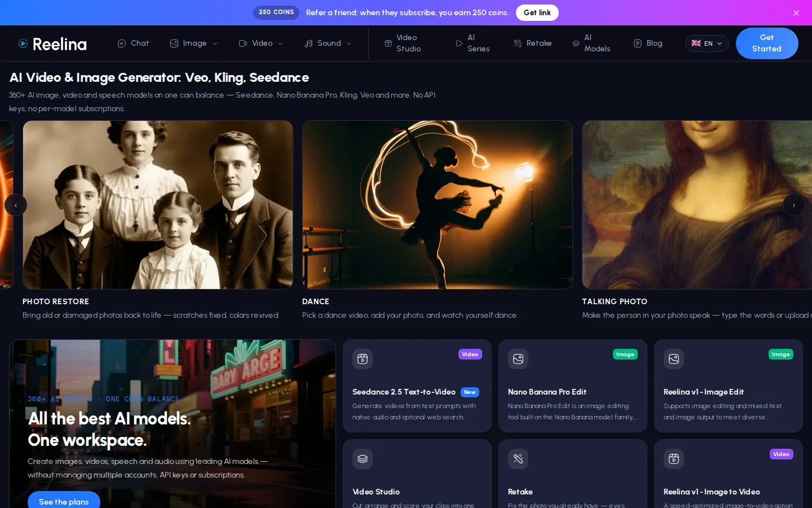This screenshot has height=508, width=812.
Task: Click the Blog document icon
Action: [638, 43]
